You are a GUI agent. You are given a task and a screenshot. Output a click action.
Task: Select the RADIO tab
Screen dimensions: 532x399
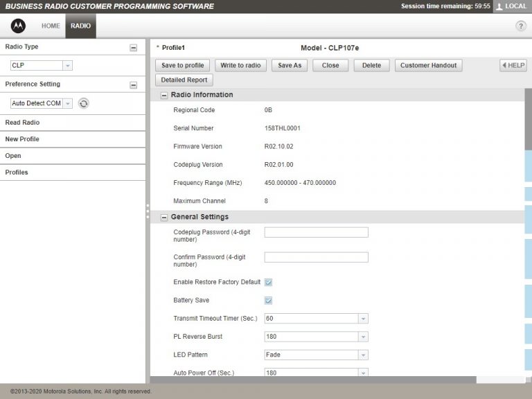(80, 26)
